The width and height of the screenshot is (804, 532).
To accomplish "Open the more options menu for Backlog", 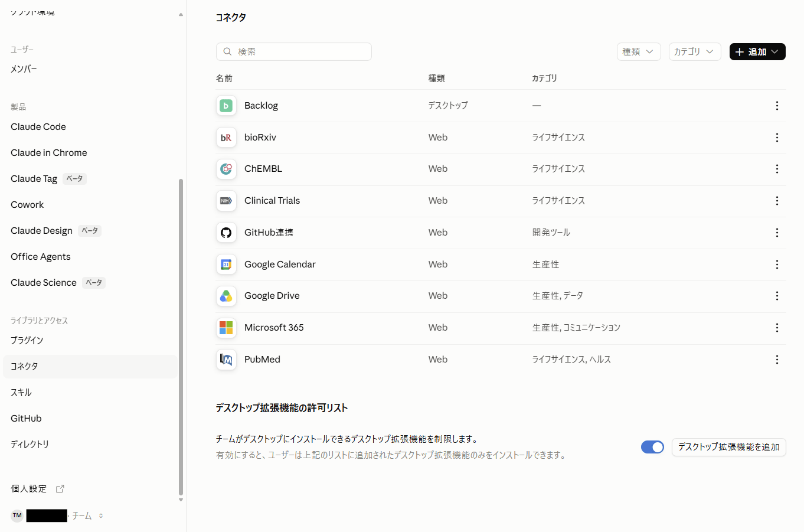I will tap(777, 106).
